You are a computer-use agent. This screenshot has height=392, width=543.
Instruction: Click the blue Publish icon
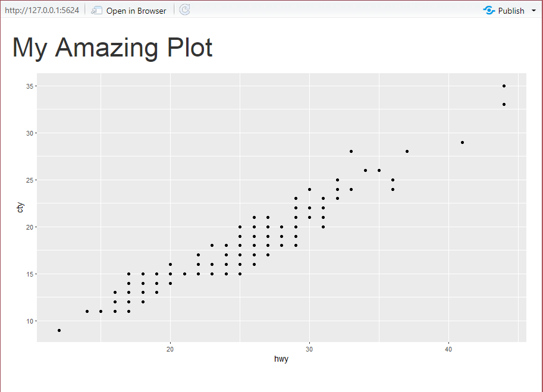click(x=489, y=10)
